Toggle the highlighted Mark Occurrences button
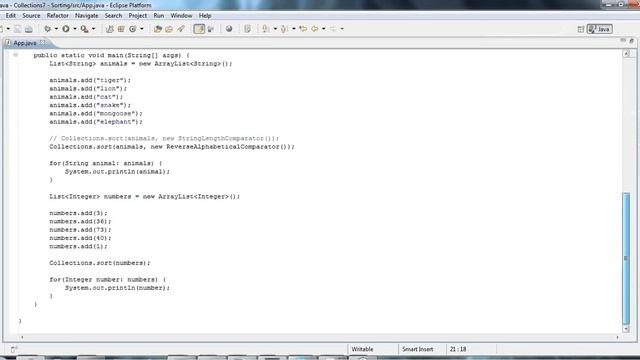Viewport: 640px width, 360px height. coord(199,29)
